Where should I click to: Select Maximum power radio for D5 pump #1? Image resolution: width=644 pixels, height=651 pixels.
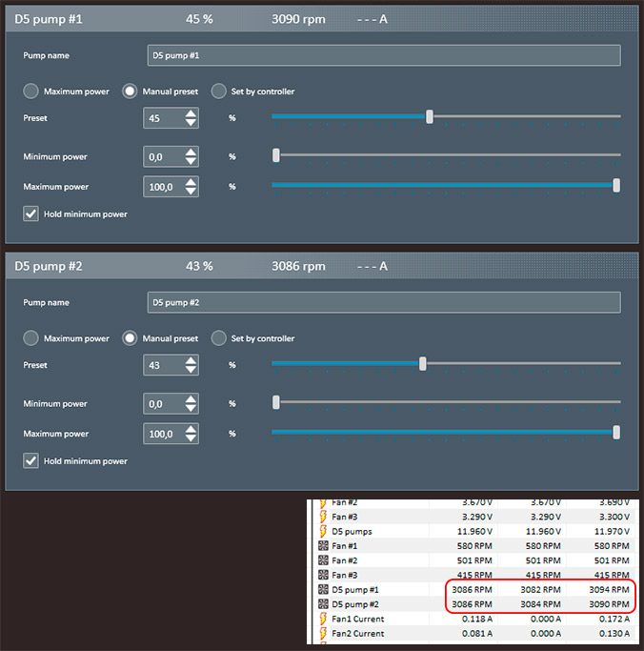pos(30,91)
